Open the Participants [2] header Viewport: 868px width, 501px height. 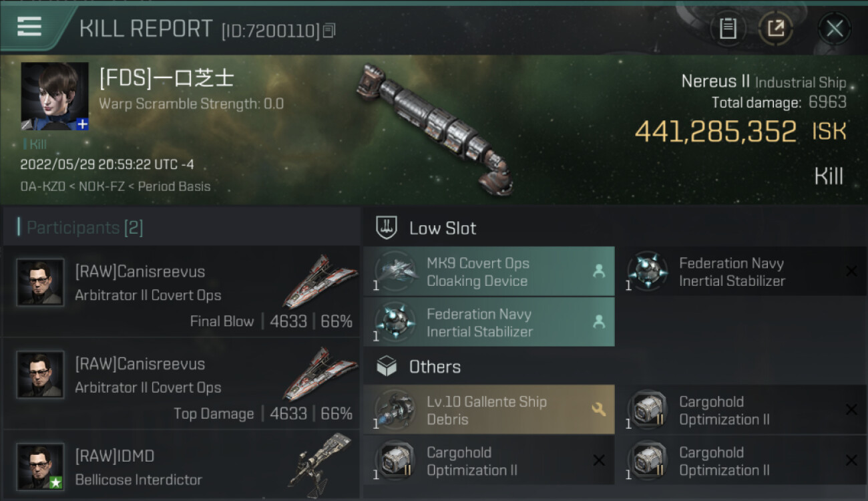[84, 228]
